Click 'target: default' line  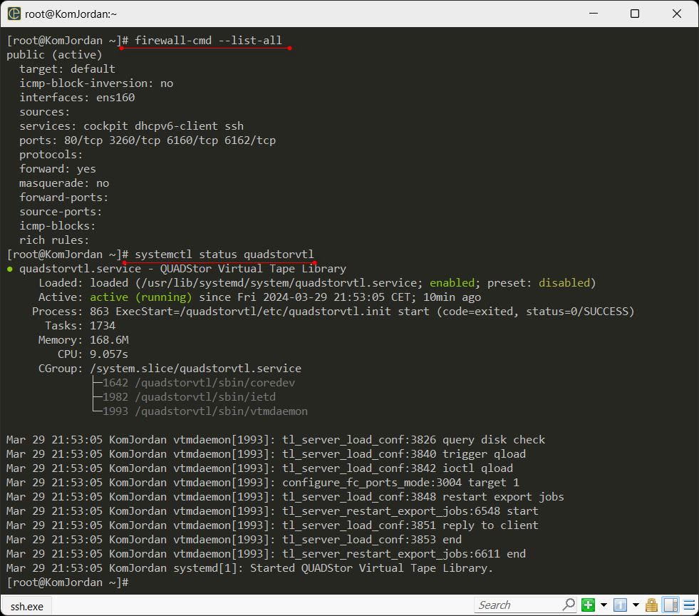point(67,69)
